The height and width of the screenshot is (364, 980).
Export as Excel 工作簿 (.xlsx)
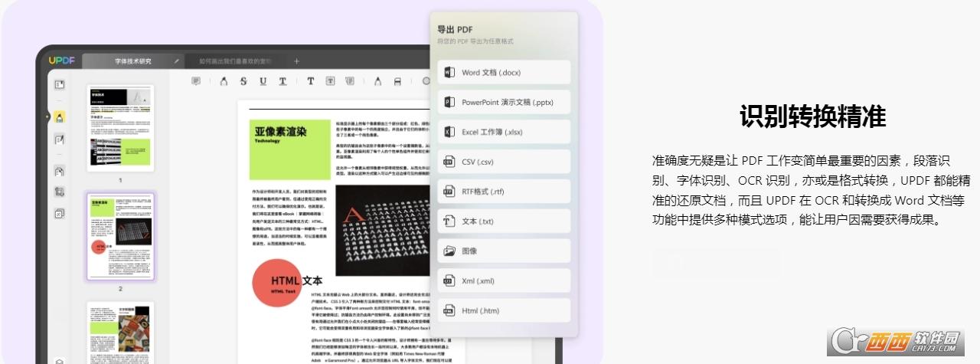(x=504, y=132)
